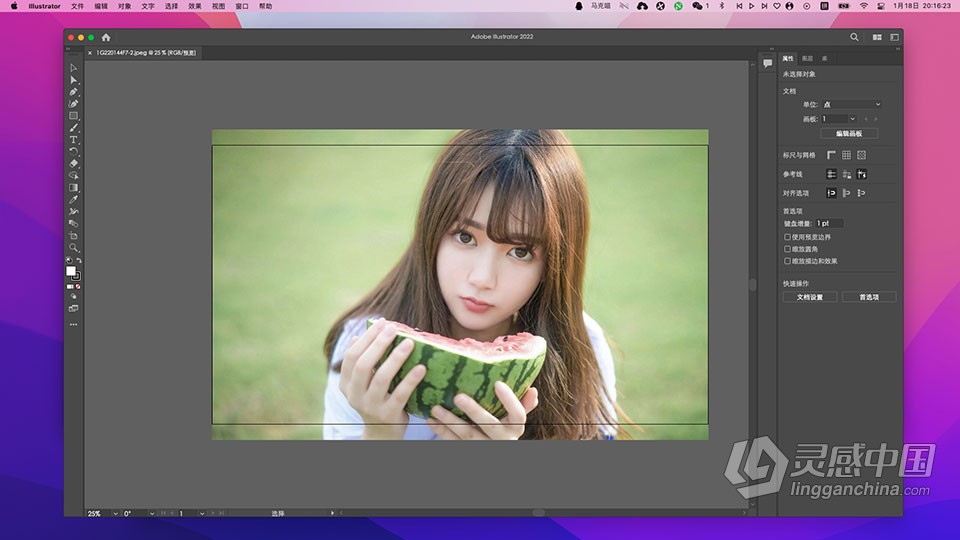
Task: Select the Eraser tool
Action: [x=73, y=163]
